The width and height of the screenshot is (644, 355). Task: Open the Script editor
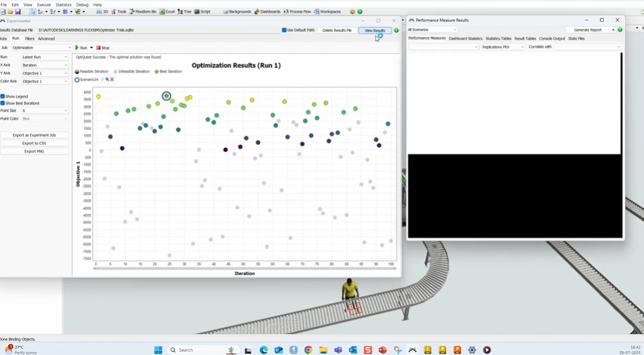pos(202,11)
